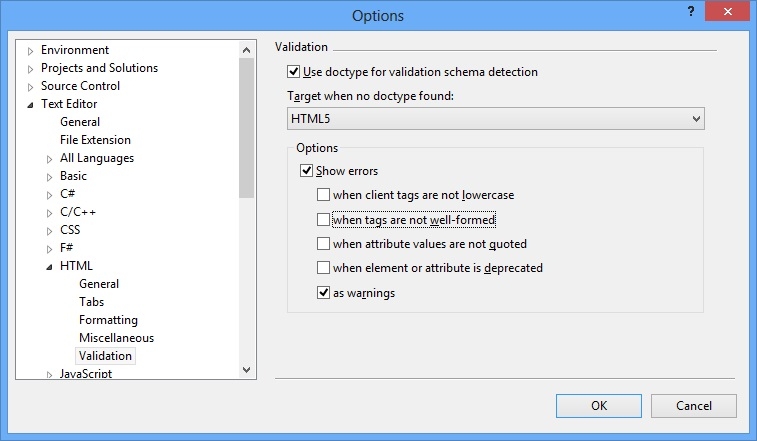The height and width of the screenshot is (441, 757).
Task: Close the Options dialog
Action: [x=729, y=11]
